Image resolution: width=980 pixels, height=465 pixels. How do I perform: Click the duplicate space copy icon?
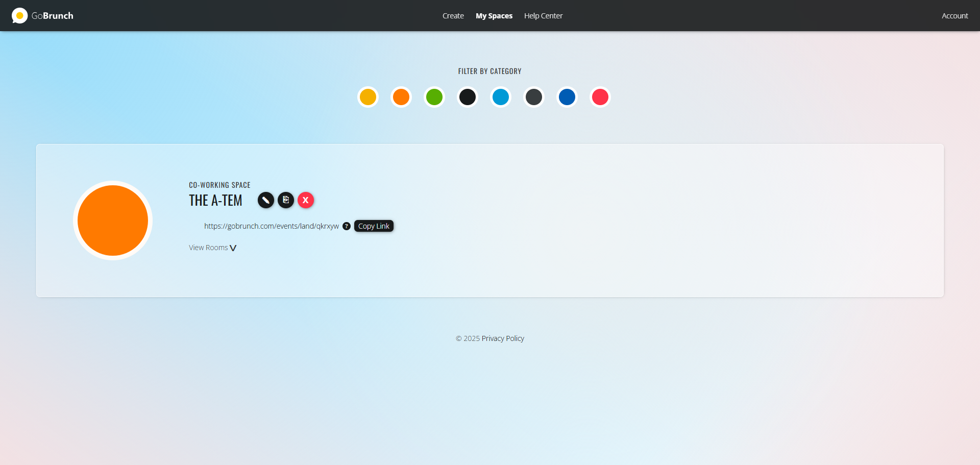pyautogui.click(x=286, y=200)
